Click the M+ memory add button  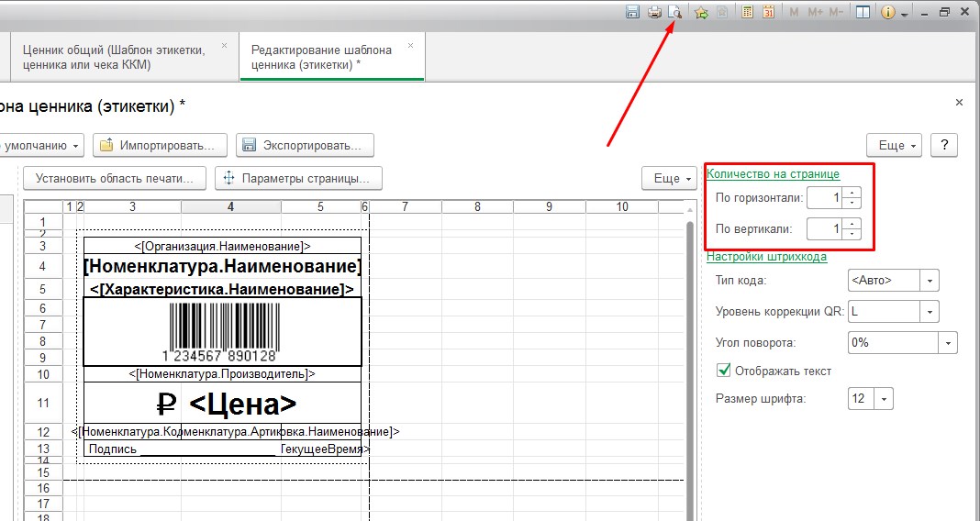click(815, 12)
